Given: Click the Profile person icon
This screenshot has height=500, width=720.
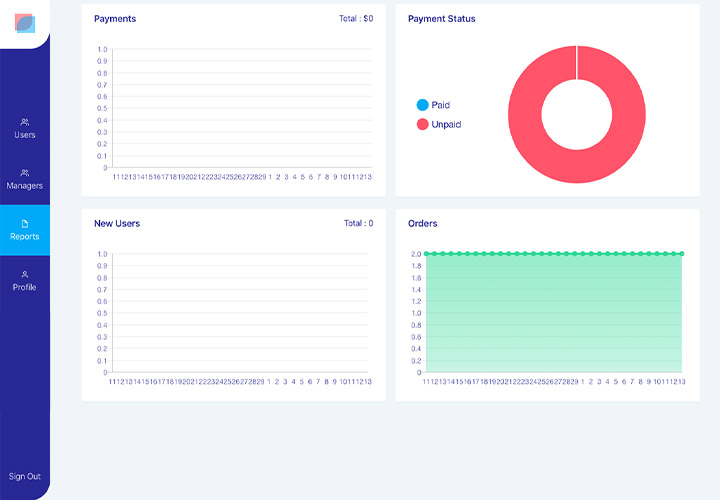Looking at the screenshot, I should tap(25, 274).
